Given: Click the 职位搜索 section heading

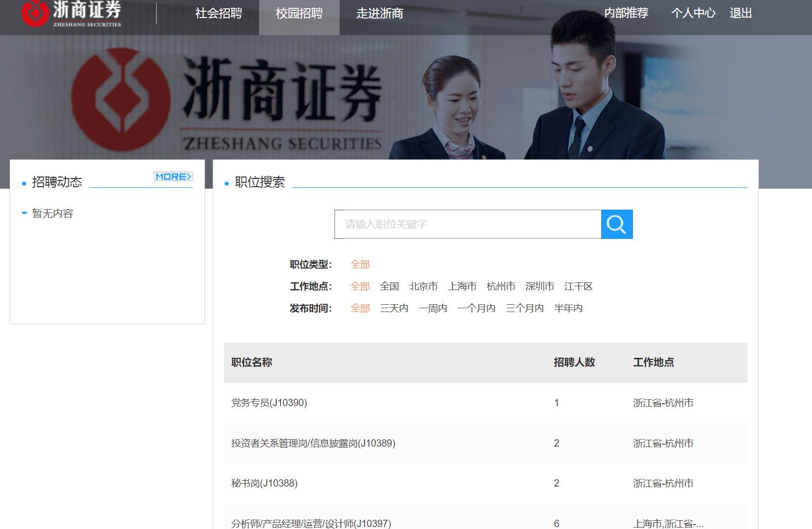Looking at the screenshot, I should click(260, 182).
